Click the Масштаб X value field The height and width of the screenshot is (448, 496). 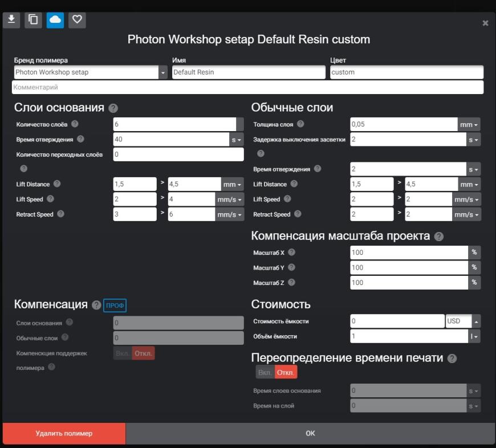[409, 252]
